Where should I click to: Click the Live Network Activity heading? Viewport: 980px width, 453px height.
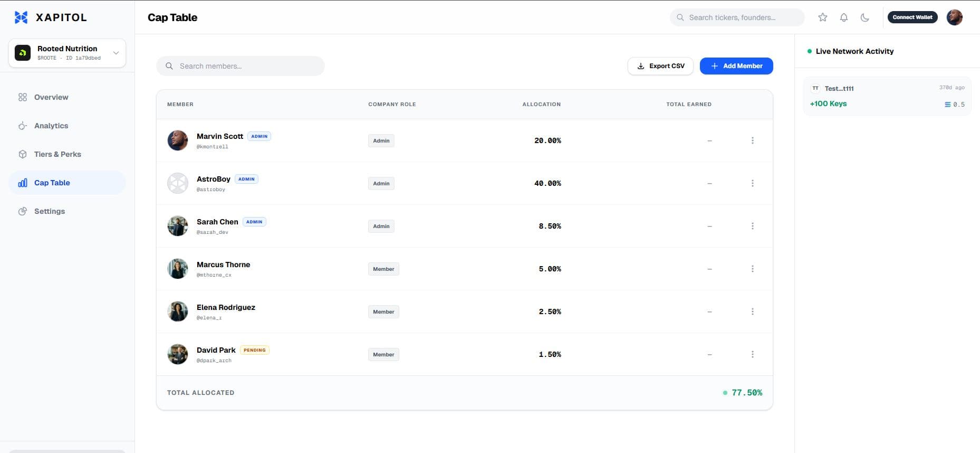[x=854, y=51]
